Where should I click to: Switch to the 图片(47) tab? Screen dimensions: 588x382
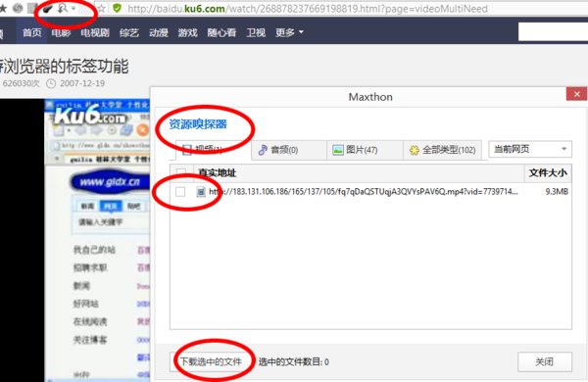[365, 150]
